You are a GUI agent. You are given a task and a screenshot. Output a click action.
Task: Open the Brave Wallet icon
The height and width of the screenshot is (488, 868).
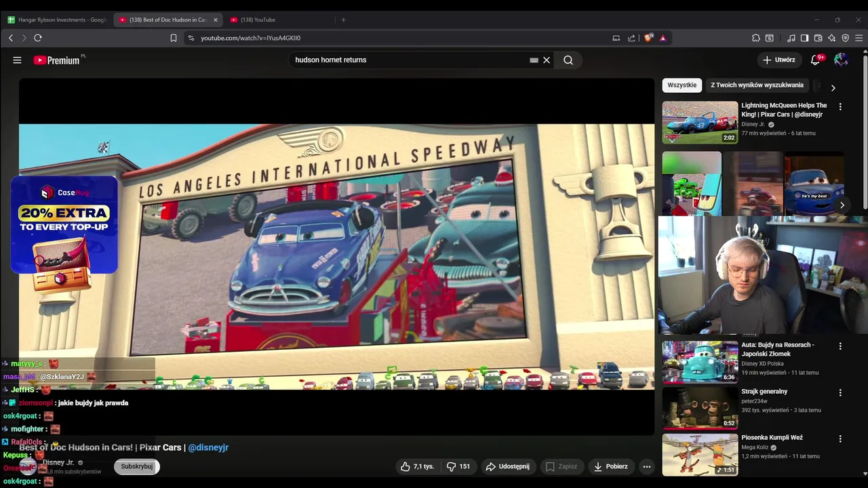pos(818,38)
